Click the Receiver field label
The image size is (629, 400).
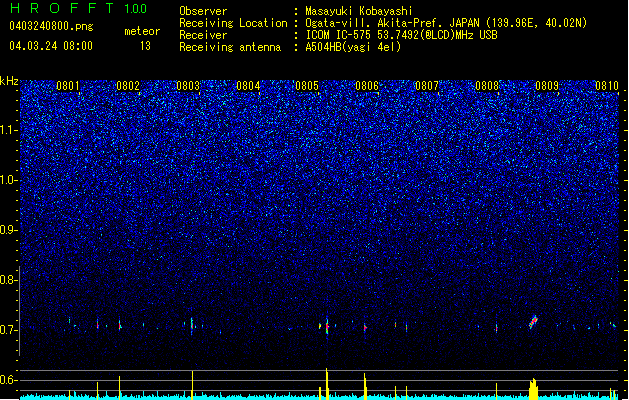pos(203,35)
